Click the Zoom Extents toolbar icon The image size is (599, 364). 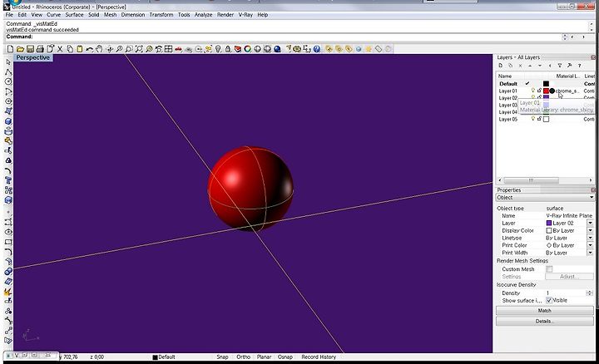139,49
